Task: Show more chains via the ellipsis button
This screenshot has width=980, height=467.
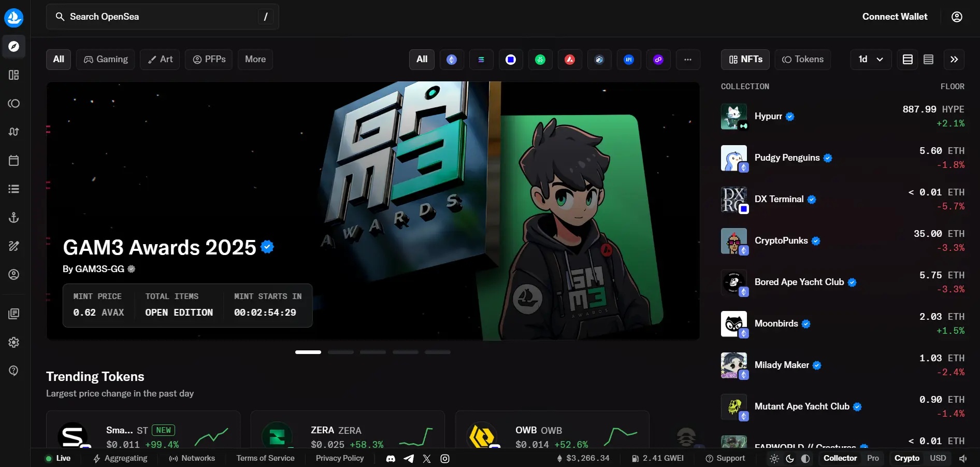Action: click(688, 60)
